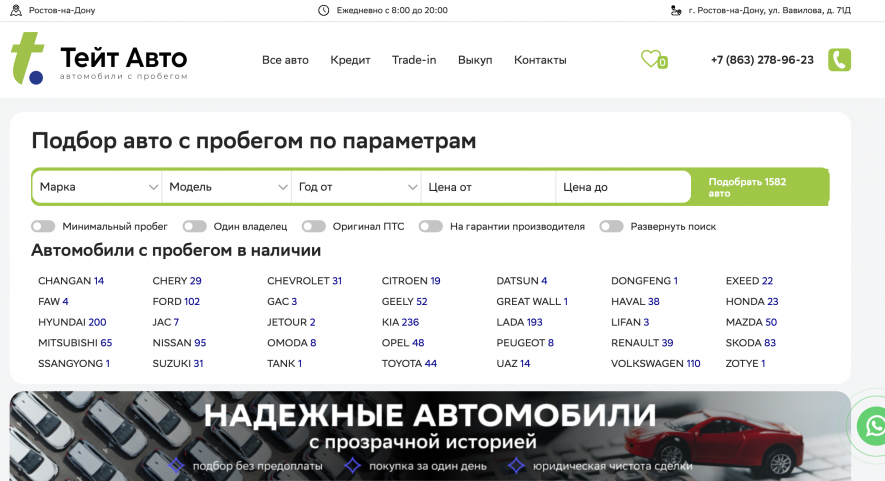Click the clock icon by working hours
885x481 pixels.
coord(323,10)
